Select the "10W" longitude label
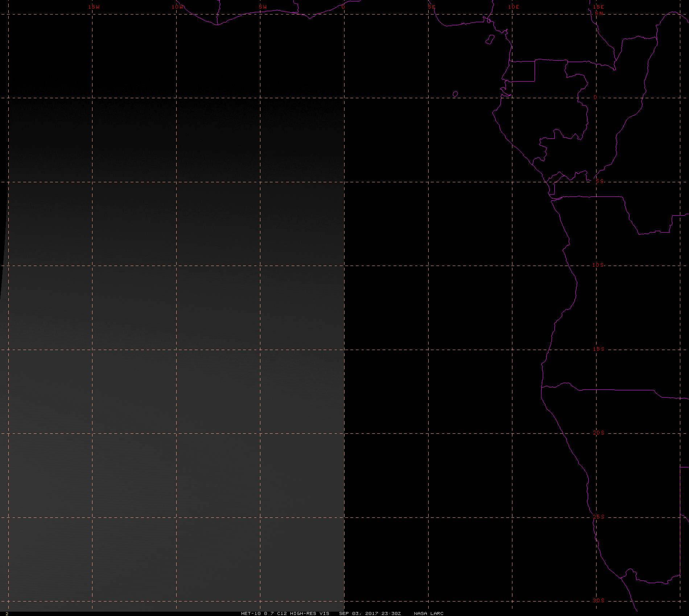Screen dimensions: 689x616 pos(178,7)
